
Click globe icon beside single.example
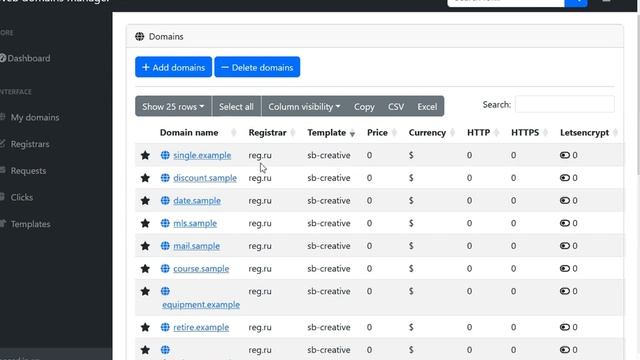(165, 155)
